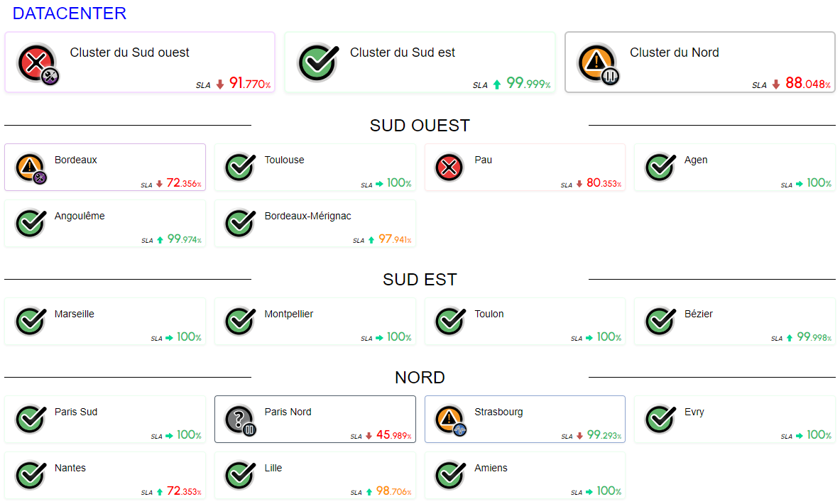Open the Cluster du Sud ouest link
Viewport: 840px width, 504px height.
pos(129,53)
